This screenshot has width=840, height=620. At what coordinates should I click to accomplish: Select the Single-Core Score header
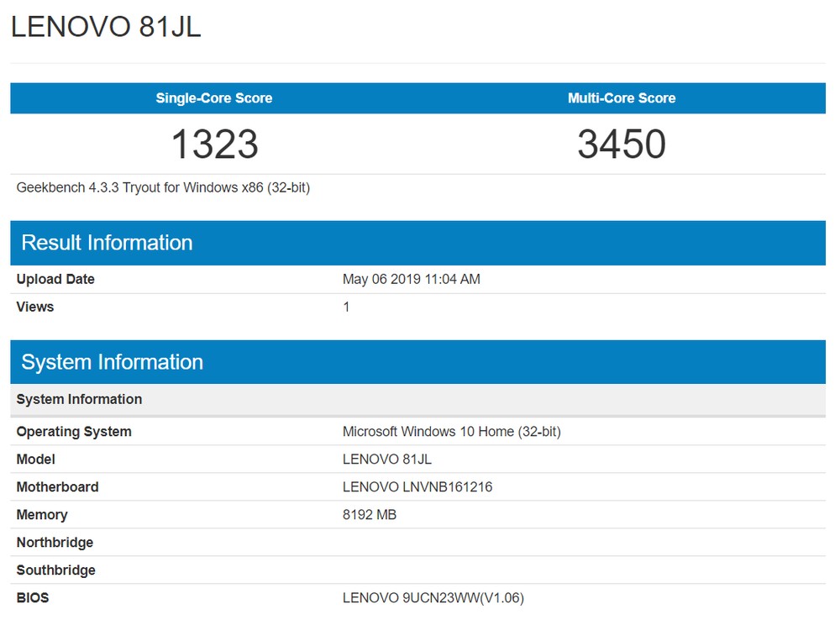[213, 98]
